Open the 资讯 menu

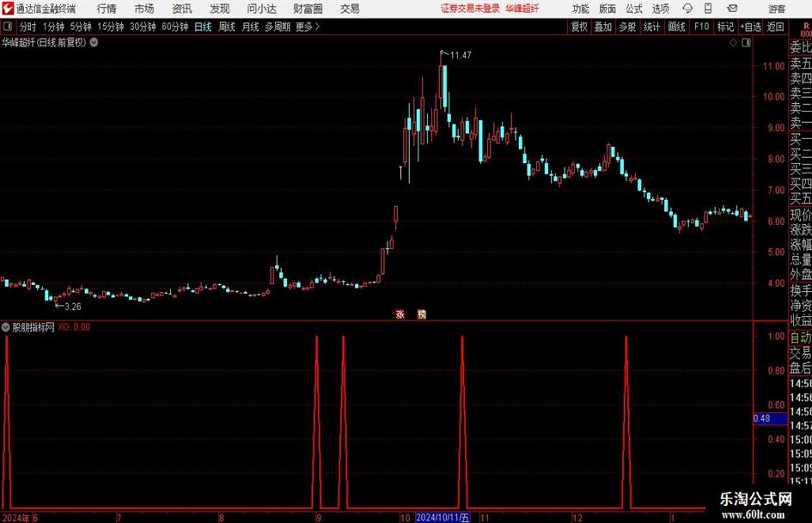point(182,9)
